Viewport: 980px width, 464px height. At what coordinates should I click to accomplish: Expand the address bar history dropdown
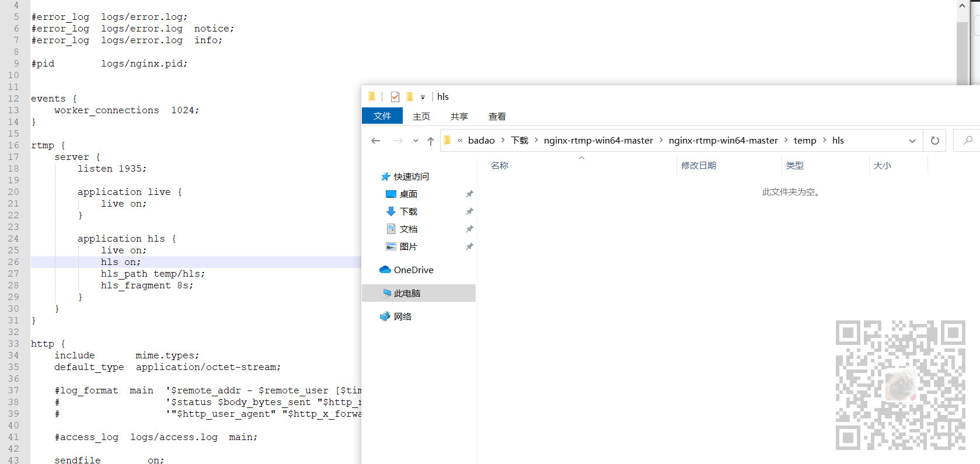[x=912, y=141]
